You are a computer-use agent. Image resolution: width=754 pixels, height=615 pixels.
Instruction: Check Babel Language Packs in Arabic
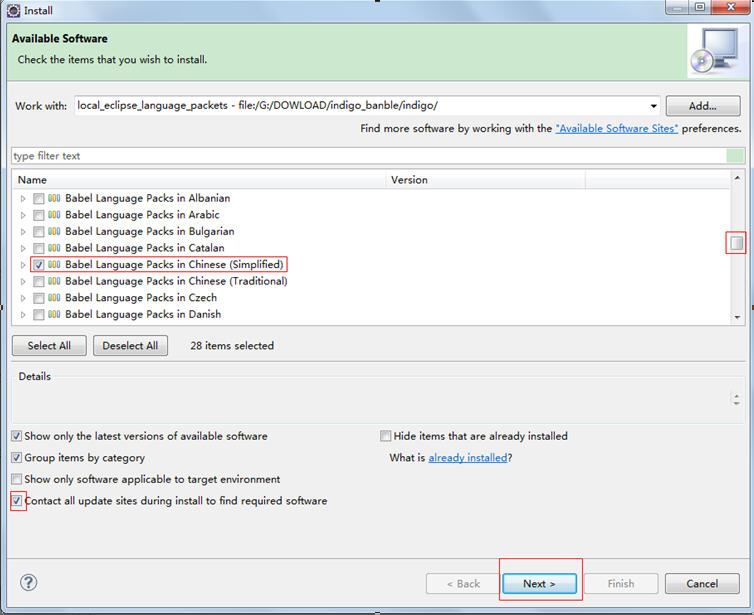pos(38,215)
